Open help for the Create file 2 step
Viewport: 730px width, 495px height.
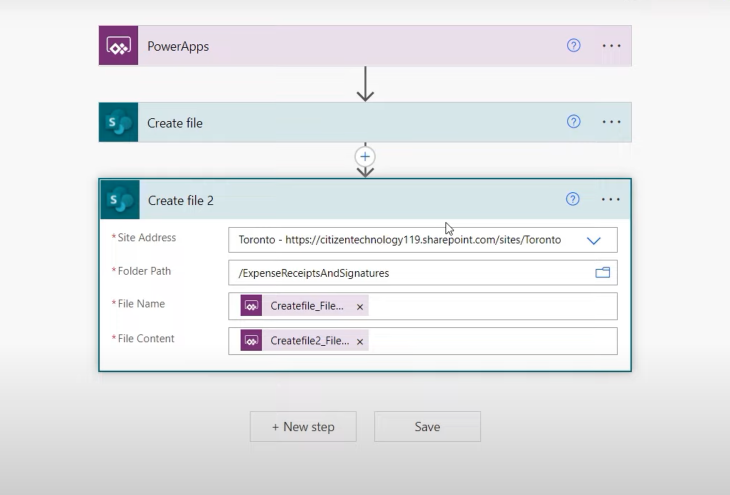(x=573, y=199)
